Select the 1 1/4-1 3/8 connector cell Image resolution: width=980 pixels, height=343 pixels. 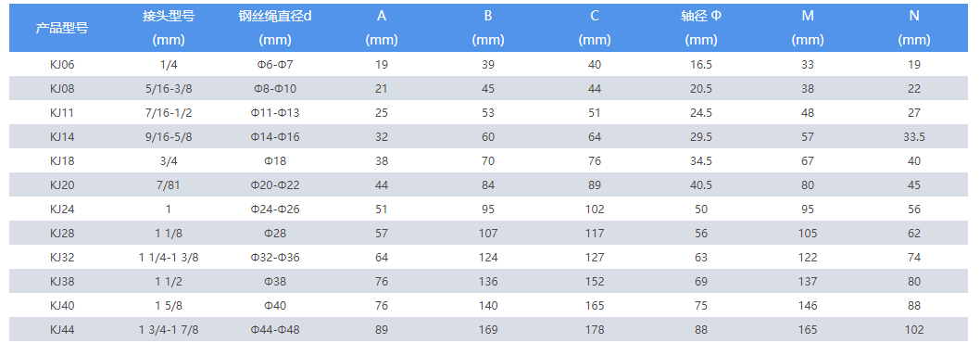pos(169,258)
